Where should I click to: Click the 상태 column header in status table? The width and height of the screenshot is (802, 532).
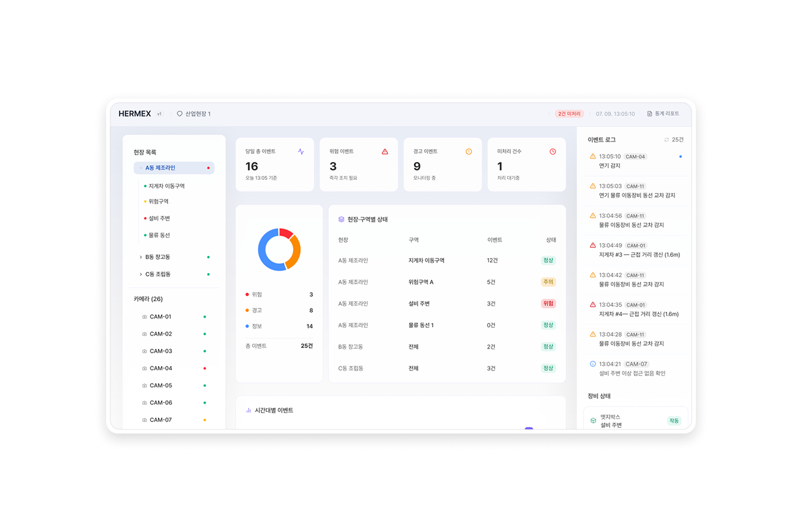point(551,240)
